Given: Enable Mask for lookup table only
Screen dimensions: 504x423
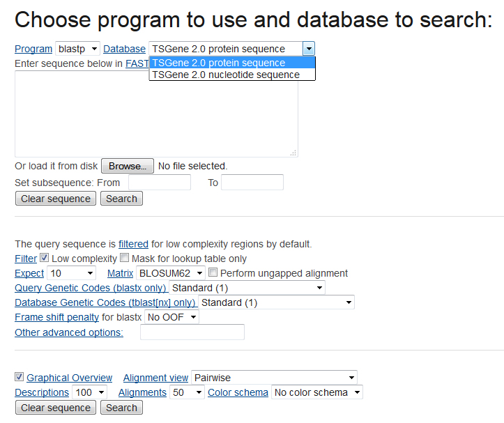Looking at the screenshot, I should click(124, 259).
